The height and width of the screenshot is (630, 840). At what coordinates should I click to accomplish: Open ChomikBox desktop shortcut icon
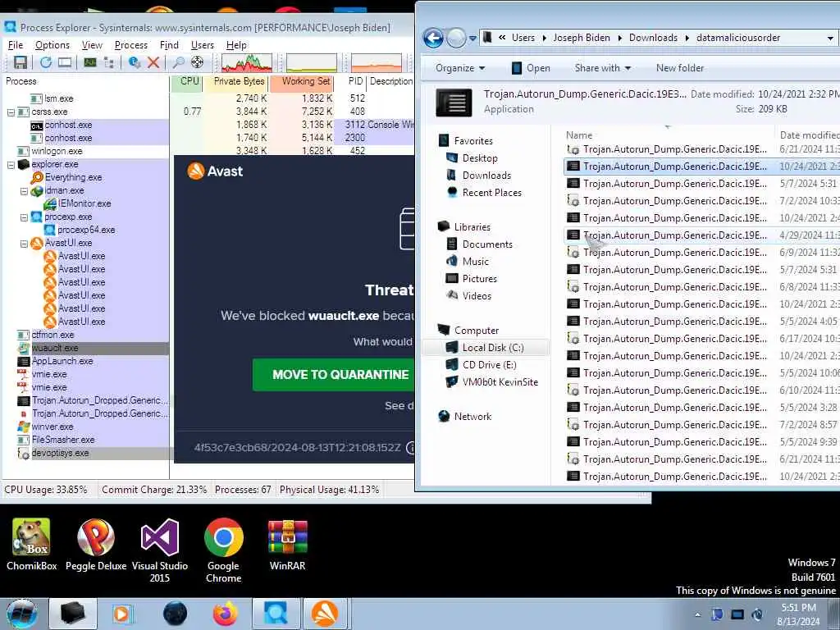(32, 546)
